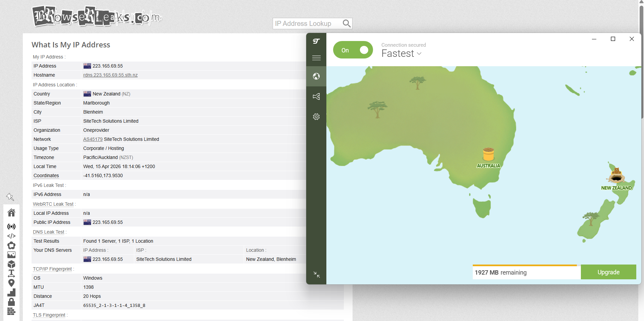Open the TCP/IP Fingerprint link
The width and height of the screenshot is (644, 321).
tap(52, 269)
